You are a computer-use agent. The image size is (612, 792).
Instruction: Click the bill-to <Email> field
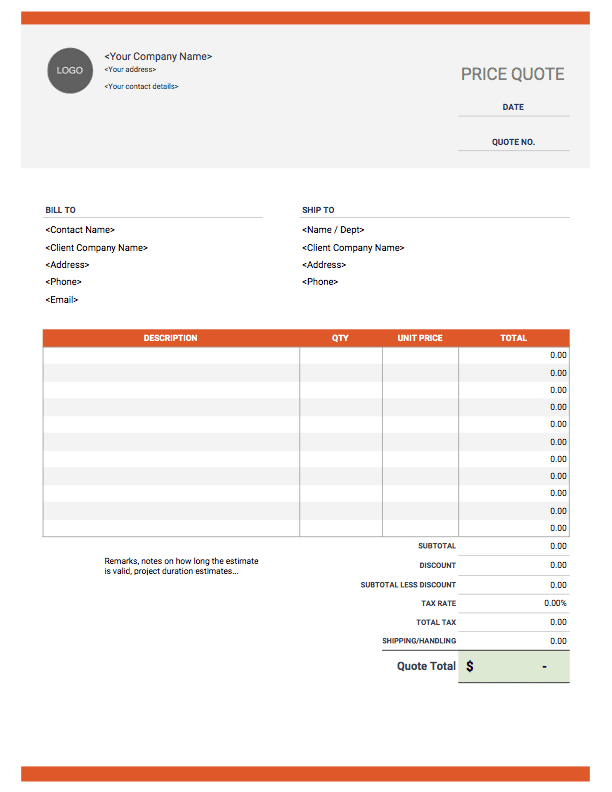point(62,299)
